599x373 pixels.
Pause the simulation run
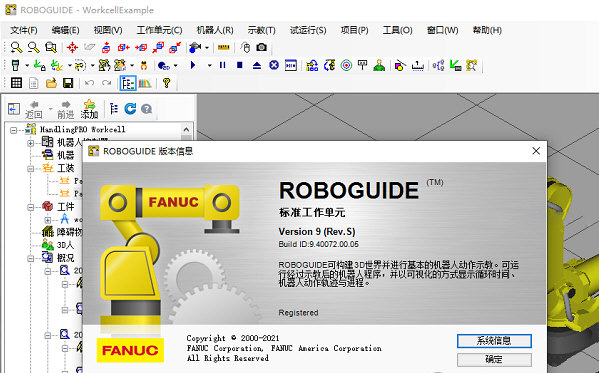coord(222,65)
